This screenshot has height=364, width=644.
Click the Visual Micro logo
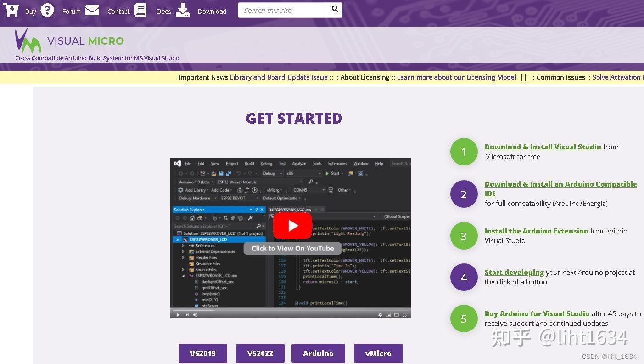pyautogui.click(x=28, y=42)
